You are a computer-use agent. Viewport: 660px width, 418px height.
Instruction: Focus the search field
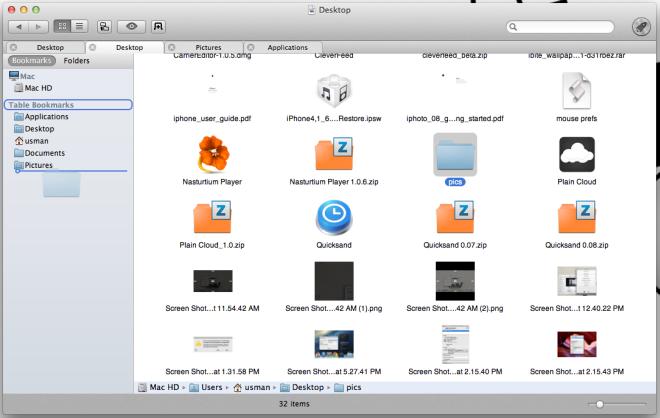(x=560, y=27)
